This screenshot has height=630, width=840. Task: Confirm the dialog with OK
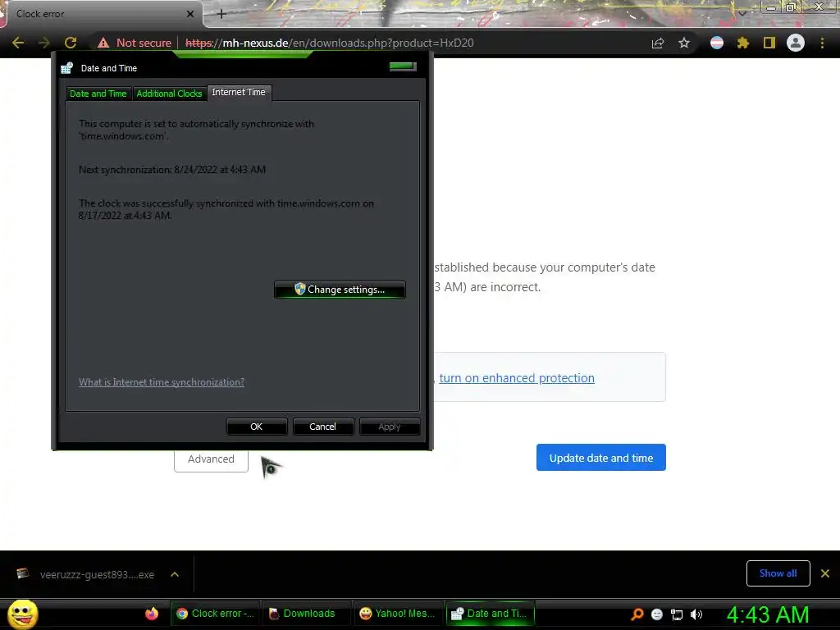pos(257,427)
